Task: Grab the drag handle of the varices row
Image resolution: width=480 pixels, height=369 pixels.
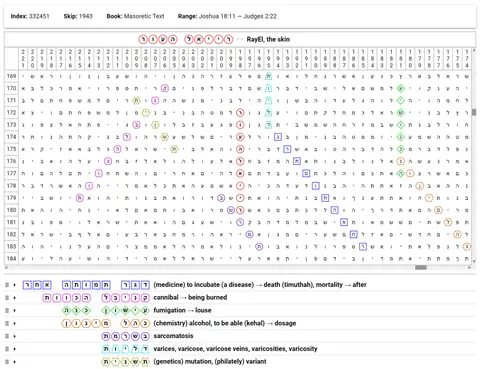Action: tap(7, 349)
